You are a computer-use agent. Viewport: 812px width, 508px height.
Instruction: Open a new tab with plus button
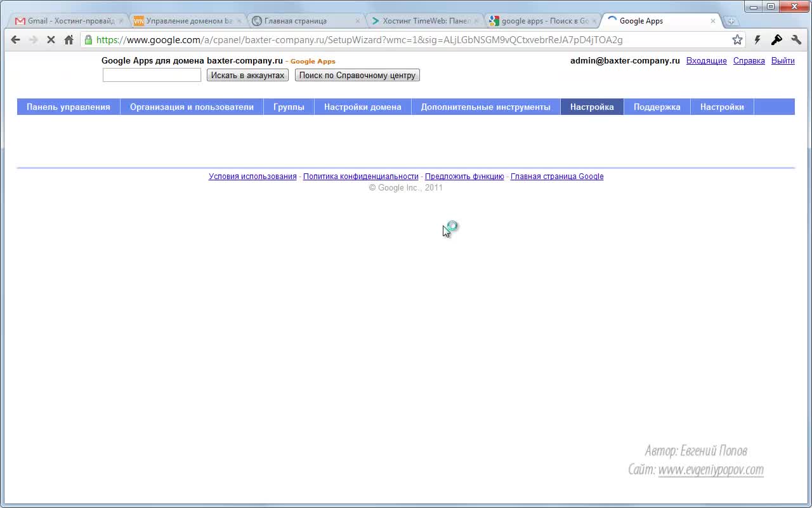(x=731, y=21)
